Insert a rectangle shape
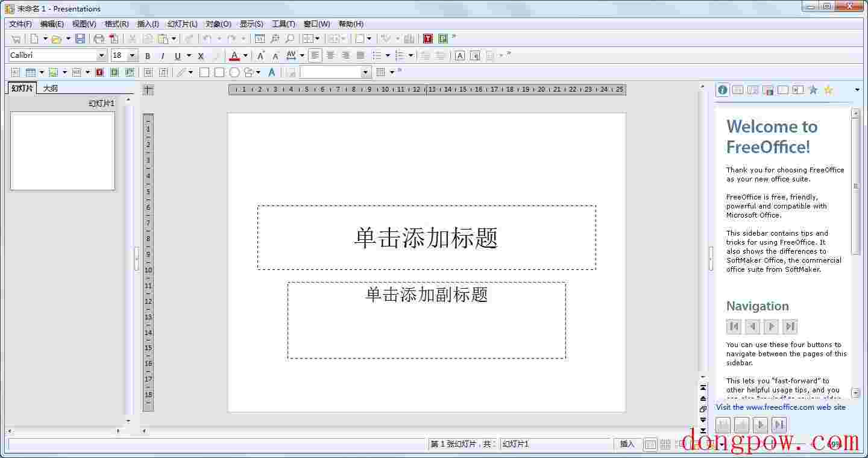Screen dimensions: 868x458 [x=204, y=72]
